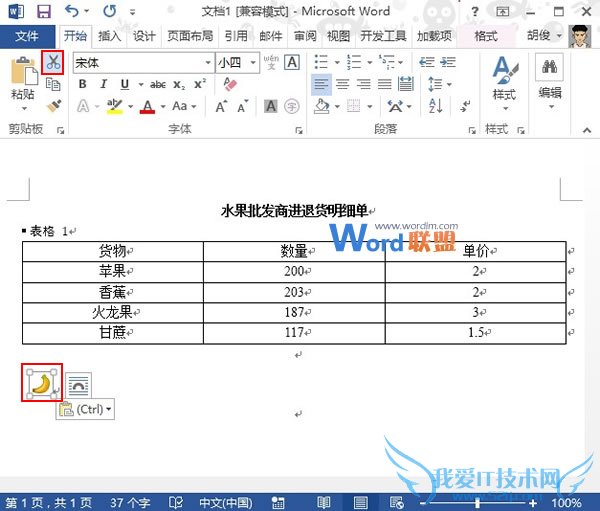Click the Paste clipboard icon
The image size is (600, 511).
(x=23, y=71)
